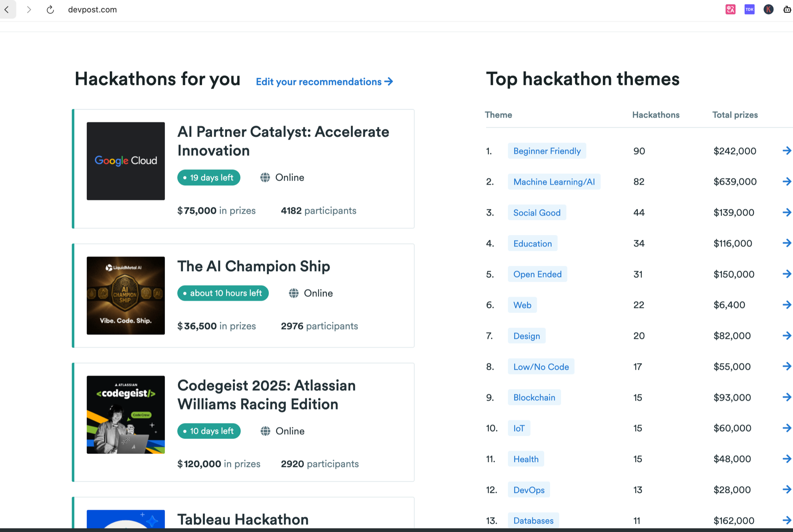Click the Google Cloud hackathon thumbnail
This screenshot has height=532, width=793.
tap(126, 161)
